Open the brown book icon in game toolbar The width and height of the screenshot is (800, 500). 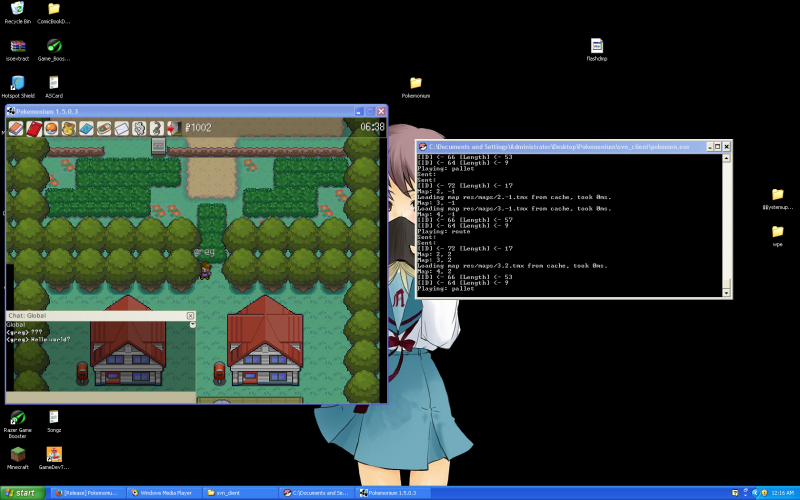click(x=16, y=128)
